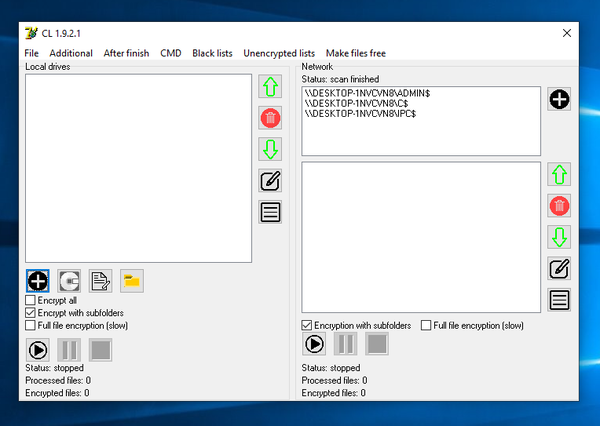The height and width of the screenshot is (426, 600).
Task: Click the document with pencil icon under the Local drives list
Action: tap(101, 281)
